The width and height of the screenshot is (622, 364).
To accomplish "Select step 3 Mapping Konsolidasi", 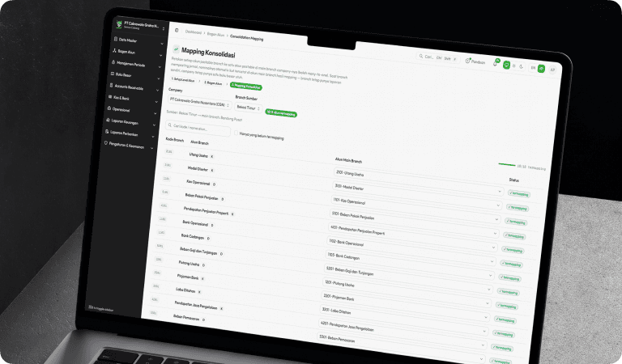I will pos(246,86).
